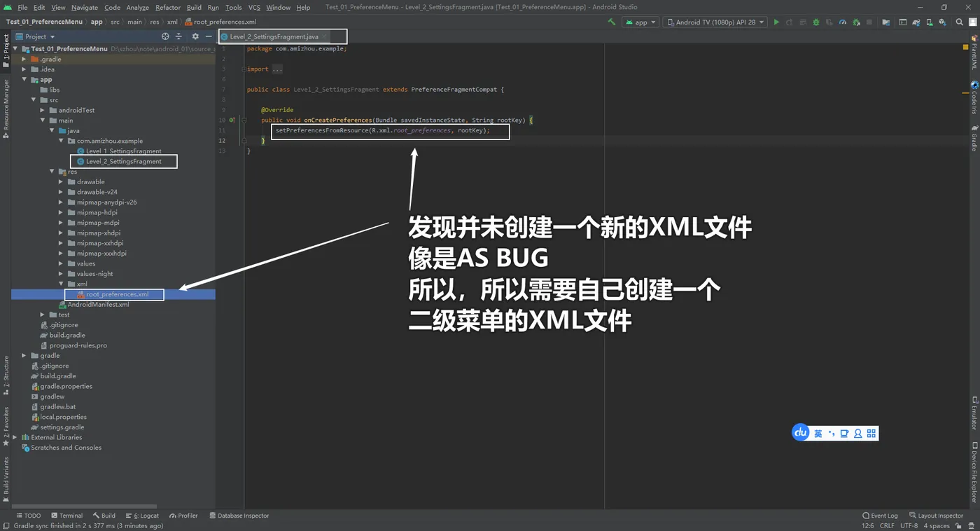The height and width of the screenshot is (531, 980).
Task: Open the Logcat tool window
Action: pyautogui.click(x=142, y=516)
